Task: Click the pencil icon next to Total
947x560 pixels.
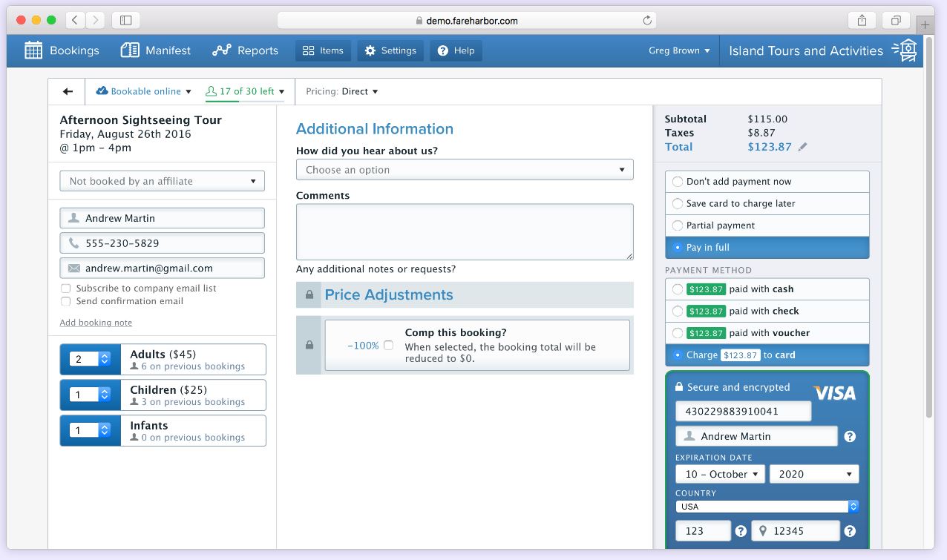Action: tap(802, 147)
